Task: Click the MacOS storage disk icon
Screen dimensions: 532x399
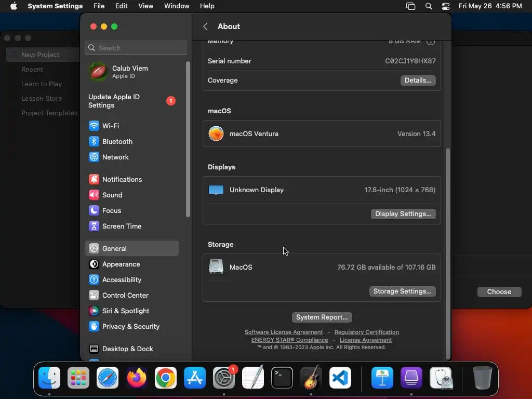Action: pos(216,267)
